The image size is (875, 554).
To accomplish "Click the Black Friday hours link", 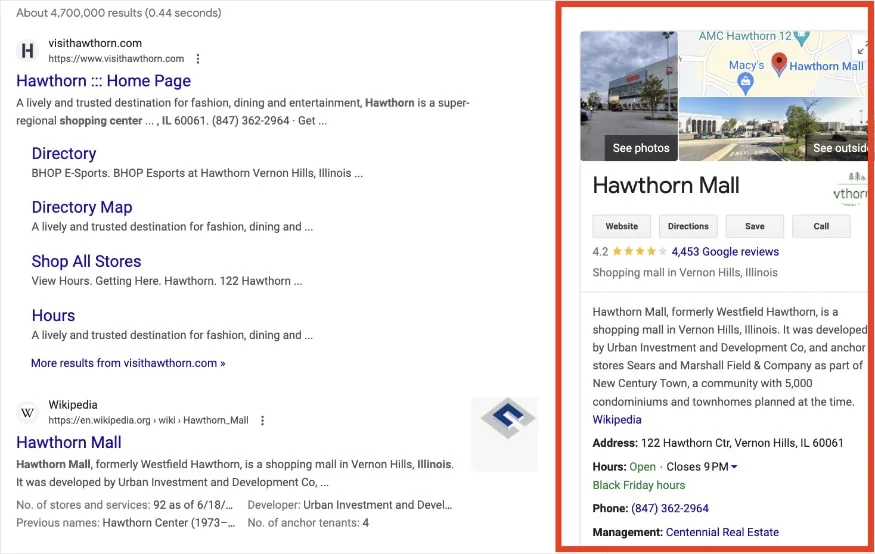I will click(x=638, y=485).
